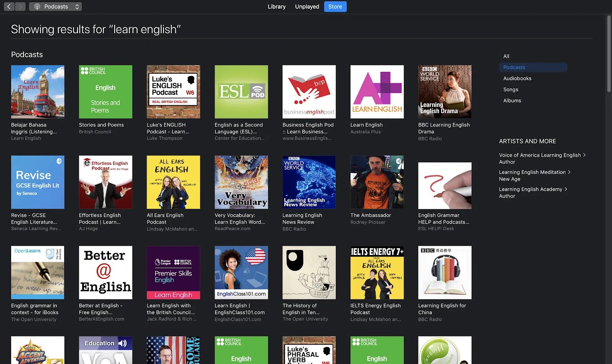Open The History of English artwork
Viewport: 612px width, 364px height.
tap(309, 273)
